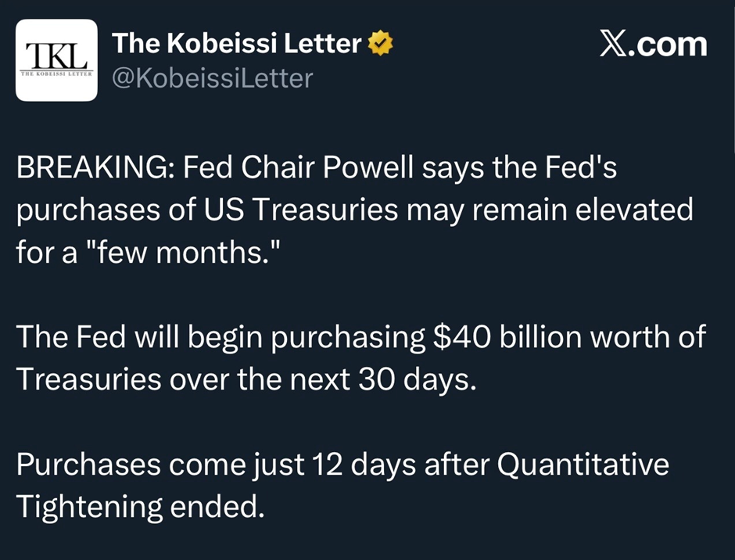Select the "US Treasuries" phrase
The width and height of the screenshot is (735, 560).
281,210
